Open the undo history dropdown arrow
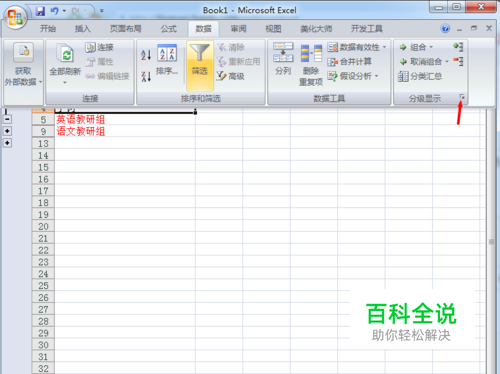 click(64, 11)
